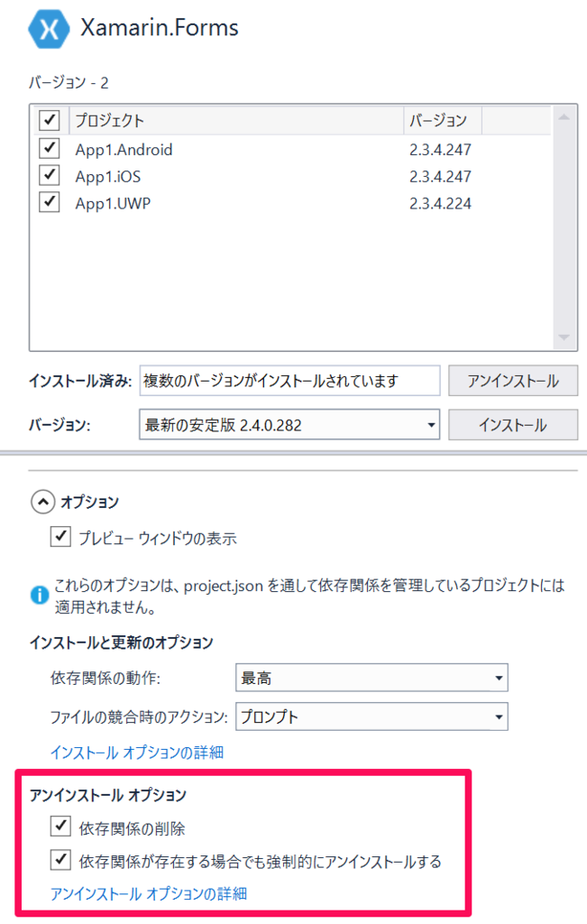
Task: Uncheck the App1.UWP project checkbox
Action: point(50,203)
